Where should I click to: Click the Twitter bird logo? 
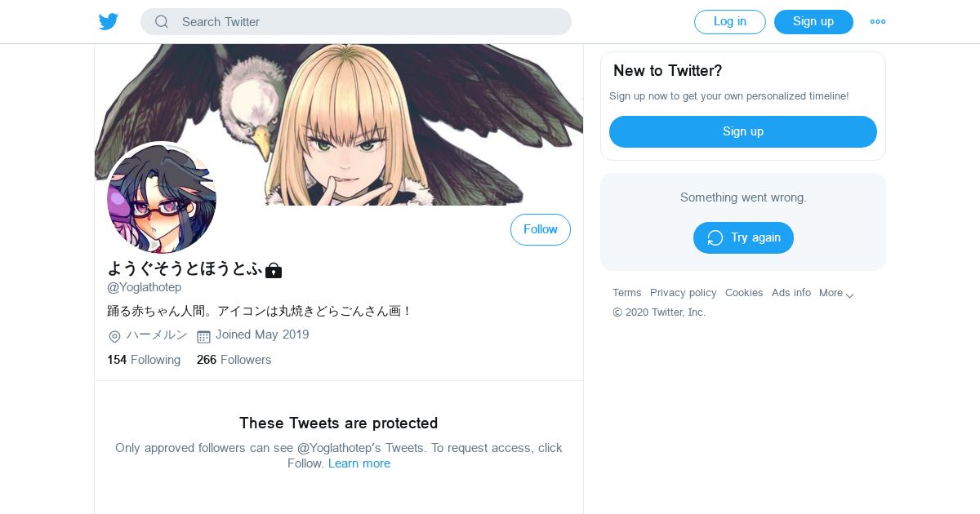tap(109, 22)
